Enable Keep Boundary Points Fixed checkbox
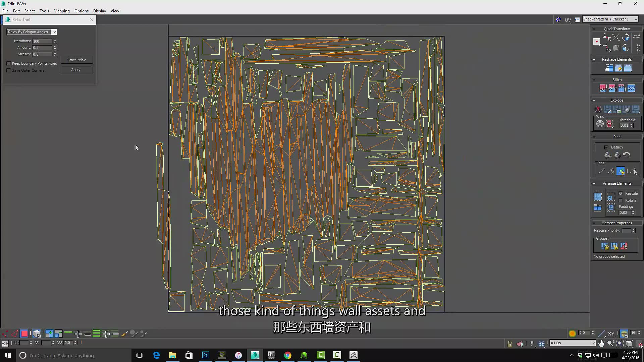 tap(9, 63)
